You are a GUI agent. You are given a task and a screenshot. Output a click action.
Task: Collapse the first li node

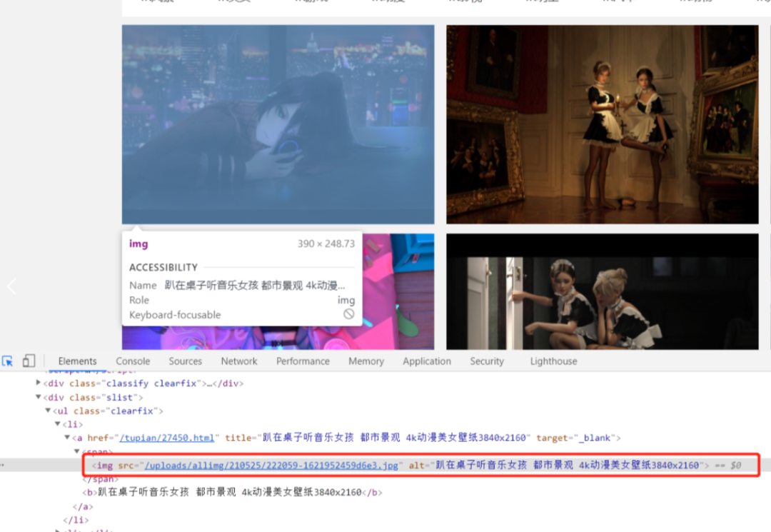click(58, 424)
